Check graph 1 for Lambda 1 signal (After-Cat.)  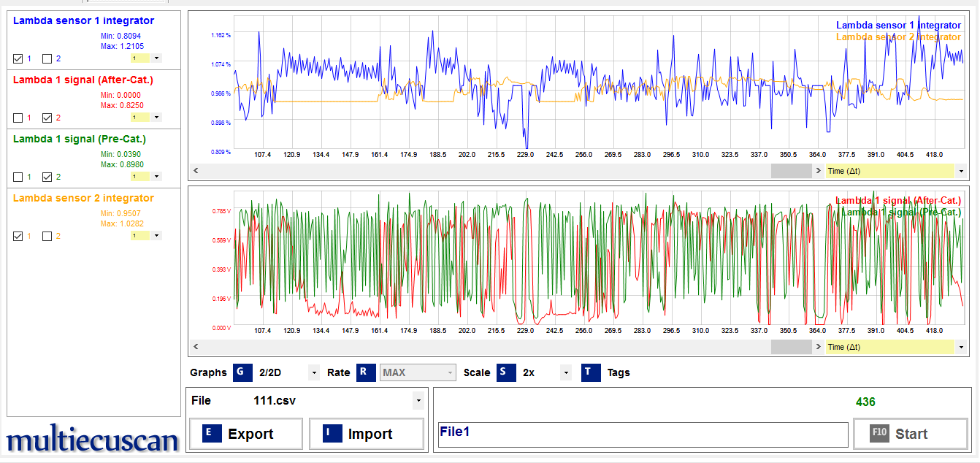(18, 118)
